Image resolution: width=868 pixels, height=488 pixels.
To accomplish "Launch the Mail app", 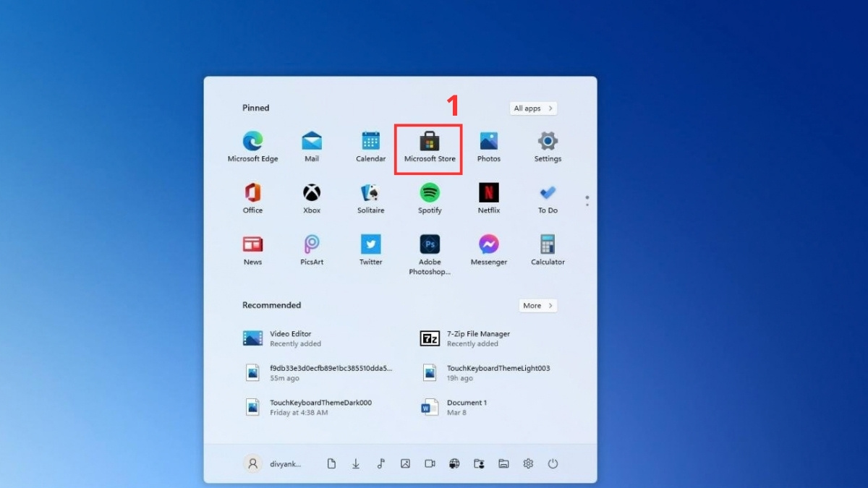I will (x=312, y=147).
